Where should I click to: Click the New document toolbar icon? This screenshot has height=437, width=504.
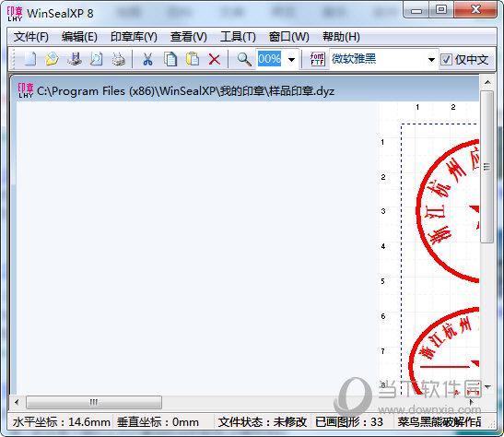29,59
